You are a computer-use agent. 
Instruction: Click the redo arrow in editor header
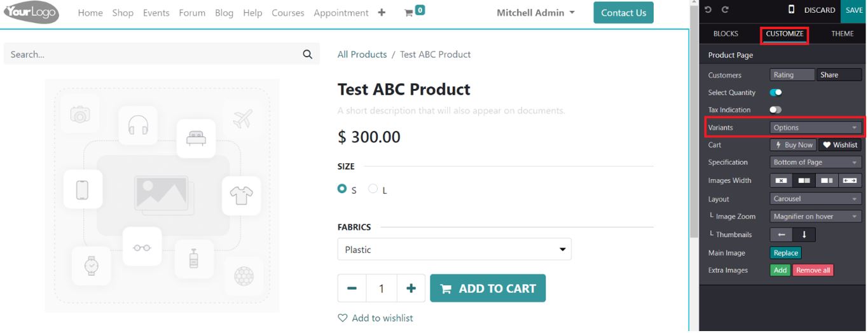click(725, 10)
